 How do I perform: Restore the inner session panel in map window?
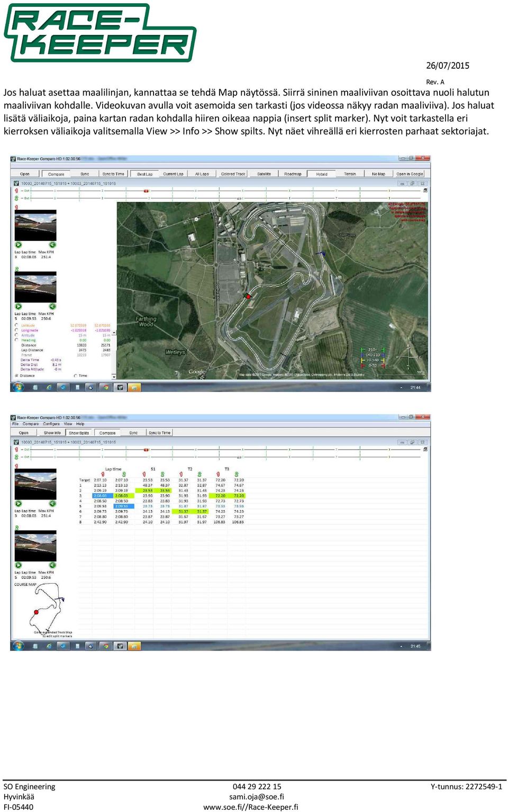pyautogui.click(x=412, y=184)
